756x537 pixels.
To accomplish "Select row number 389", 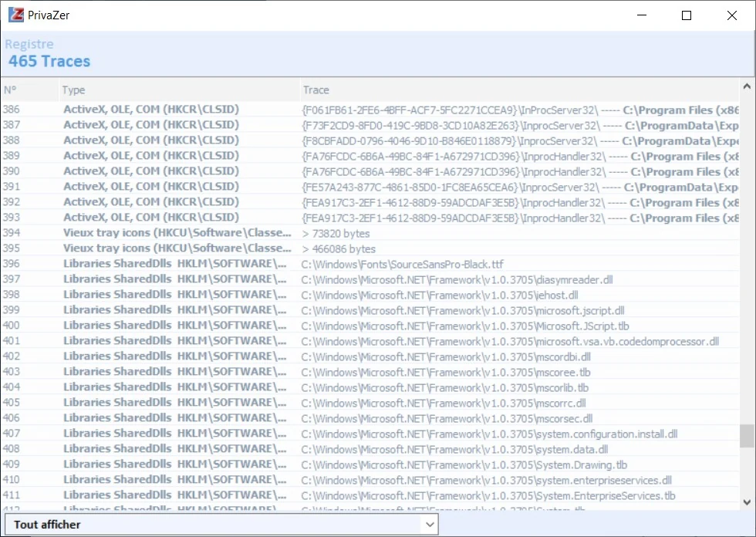I will [370, 156].
